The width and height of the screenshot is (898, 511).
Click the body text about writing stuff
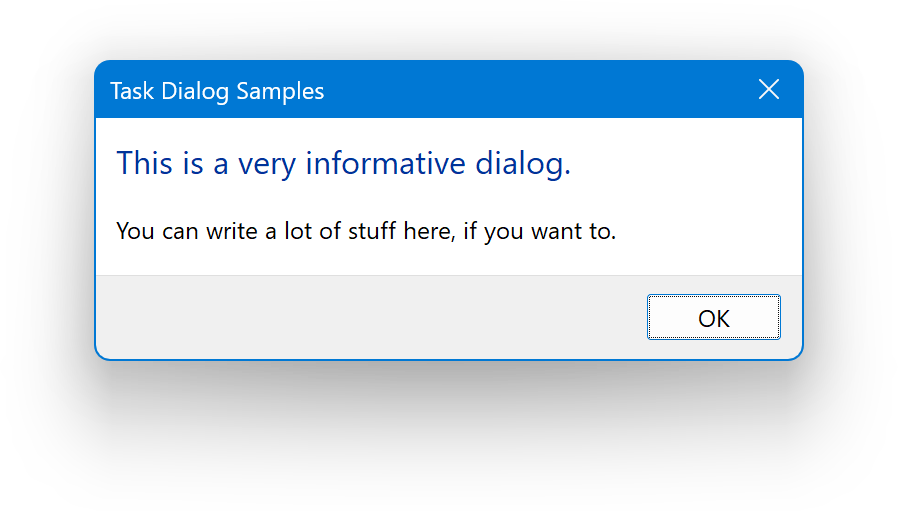tap(366, 231)
